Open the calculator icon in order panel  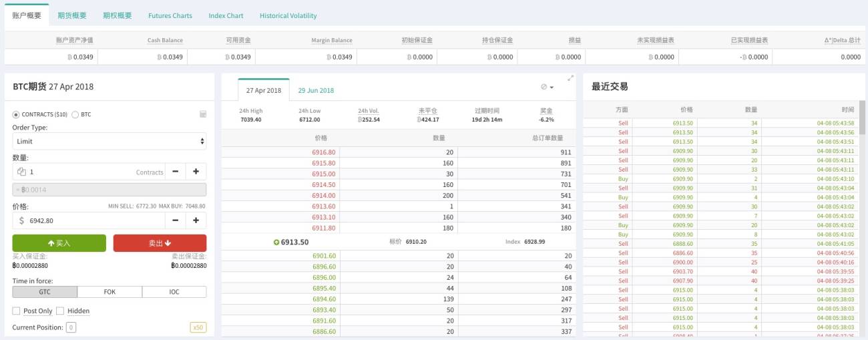coord(203,114)
